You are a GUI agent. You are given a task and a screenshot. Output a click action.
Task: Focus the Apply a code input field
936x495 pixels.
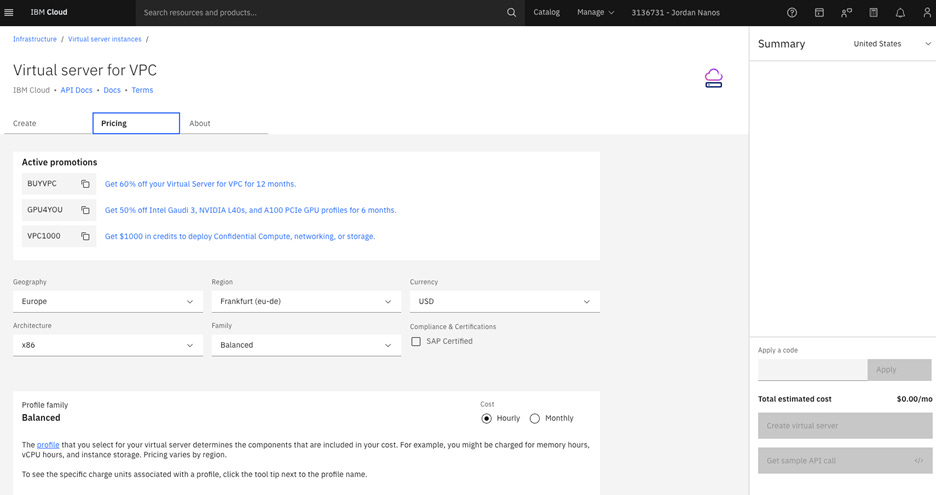[812, 370]
